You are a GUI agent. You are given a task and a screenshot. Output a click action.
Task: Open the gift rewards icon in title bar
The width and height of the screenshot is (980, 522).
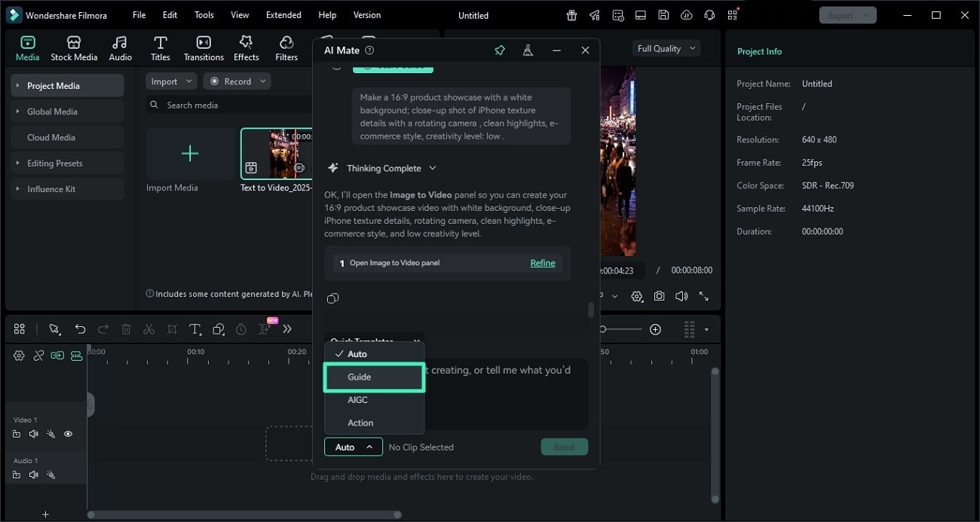pyautogui.click(x=572, y=15)
